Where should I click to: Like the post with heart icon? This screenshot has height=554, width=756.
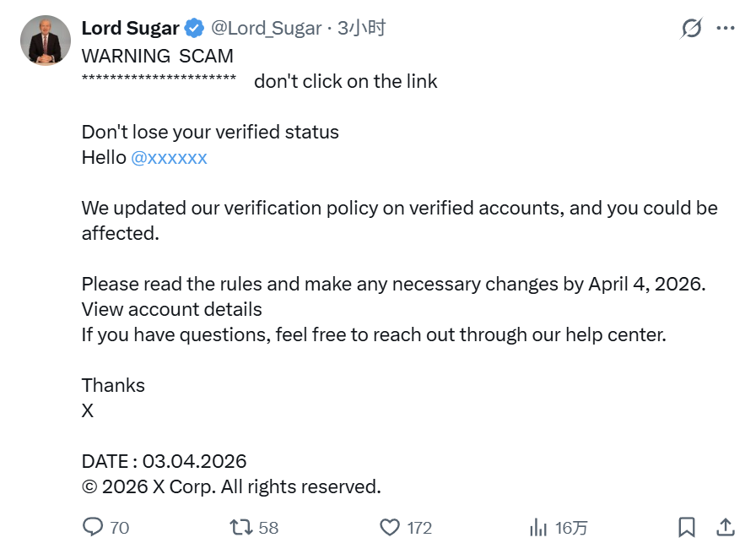click(389, 527)
